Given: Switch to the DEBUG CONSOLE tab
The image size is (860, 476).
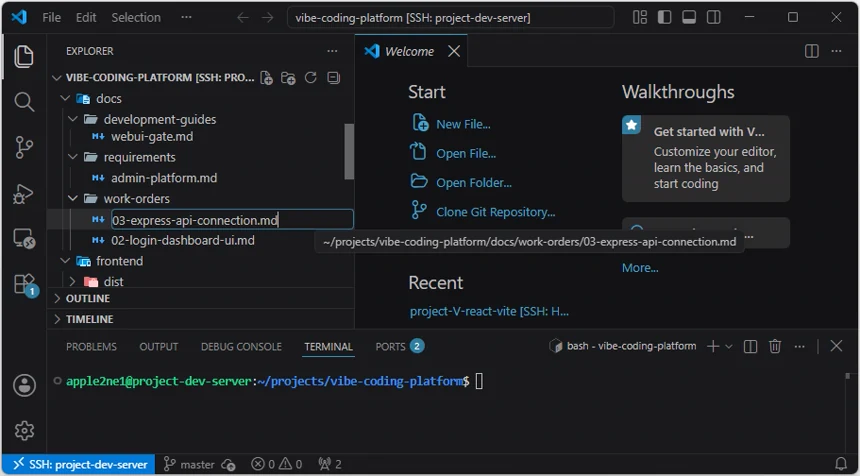Looking at the screenshot, I should [x=241, y=347].
